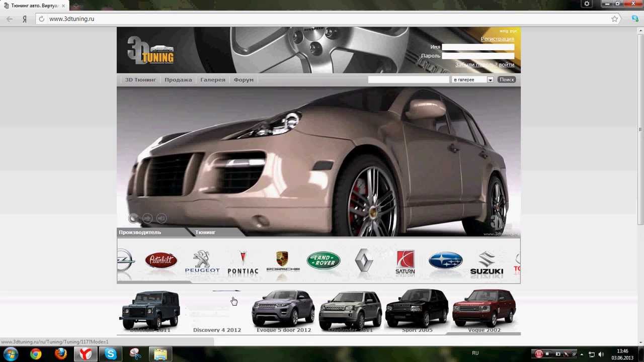Click the Регистрация link
Screen dimensions: 644x362
(x=497, y=39)
